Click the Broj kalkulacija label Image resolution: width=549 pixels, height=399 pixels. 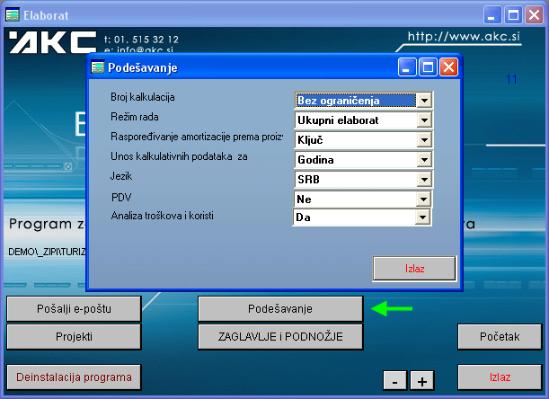[143, 97]
